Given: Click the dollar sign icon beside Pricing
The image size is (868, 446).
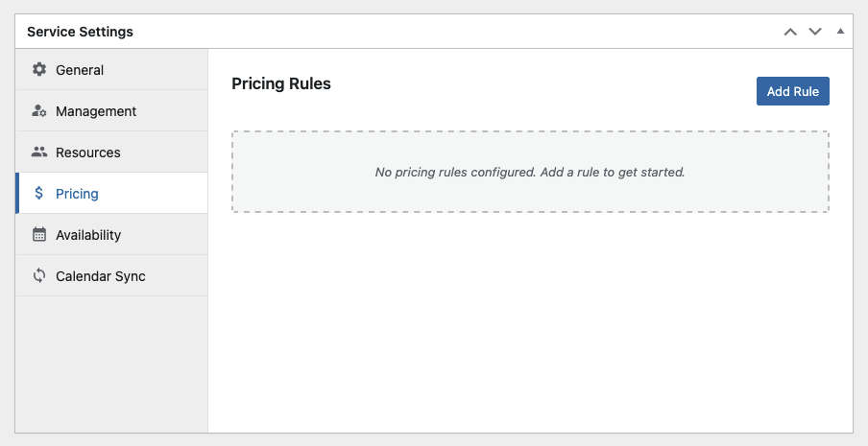Looking at the screenshot, I should (39, 194).
